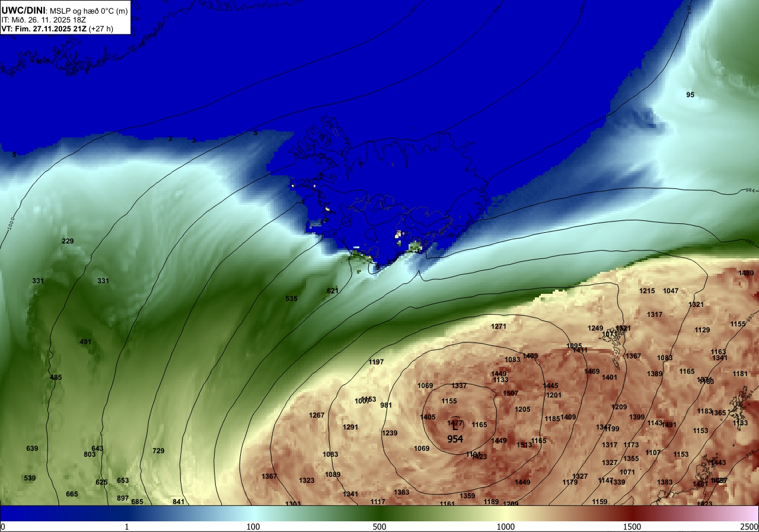Click the value 1205 on the map
Screen dimensions: 759x532
(522, 409)
